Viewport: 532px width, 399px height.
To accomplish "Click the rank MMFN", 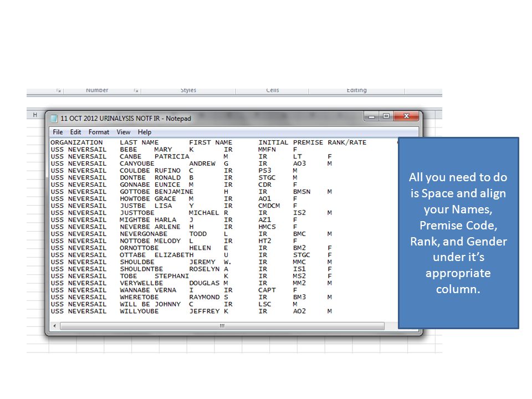I will coord(267,150).
